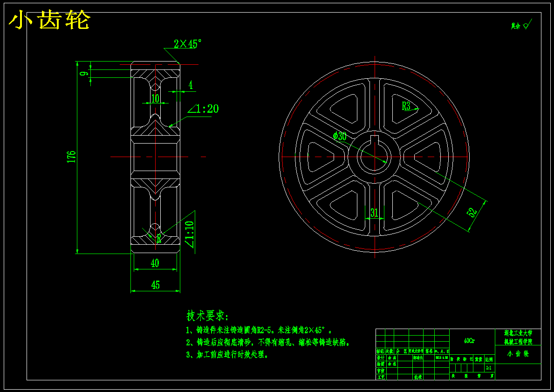
Task: Select the 2×45° chamfer annotation
Action: tap(188, 44)
